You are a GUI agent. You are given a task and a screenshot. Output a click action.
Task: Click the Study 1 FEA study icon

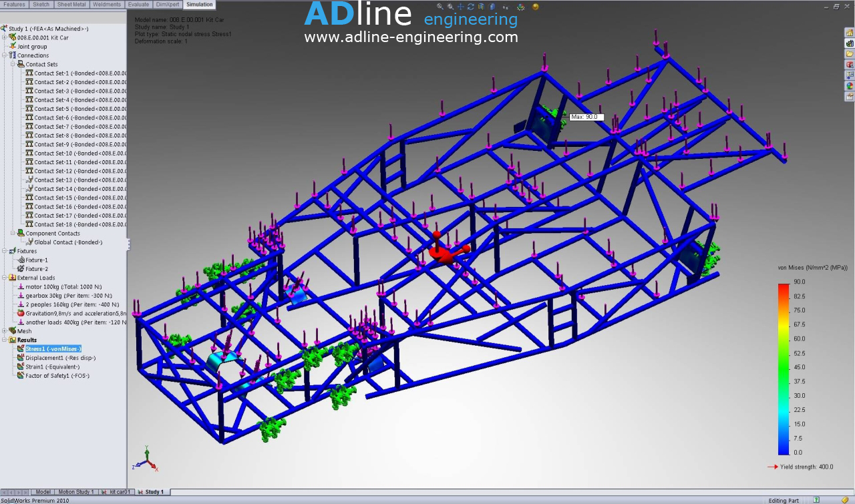pos(4,29)
